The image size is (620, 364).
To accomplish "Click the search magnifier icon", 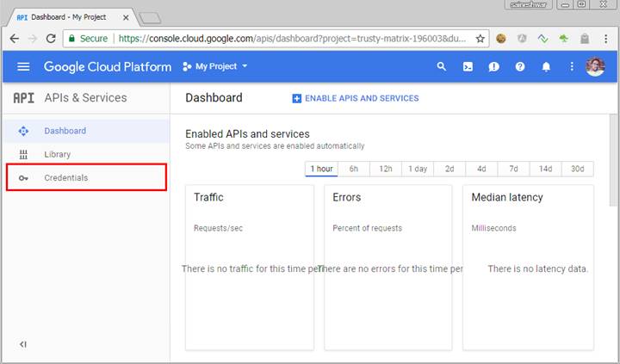I will click(x=441, y=66).
